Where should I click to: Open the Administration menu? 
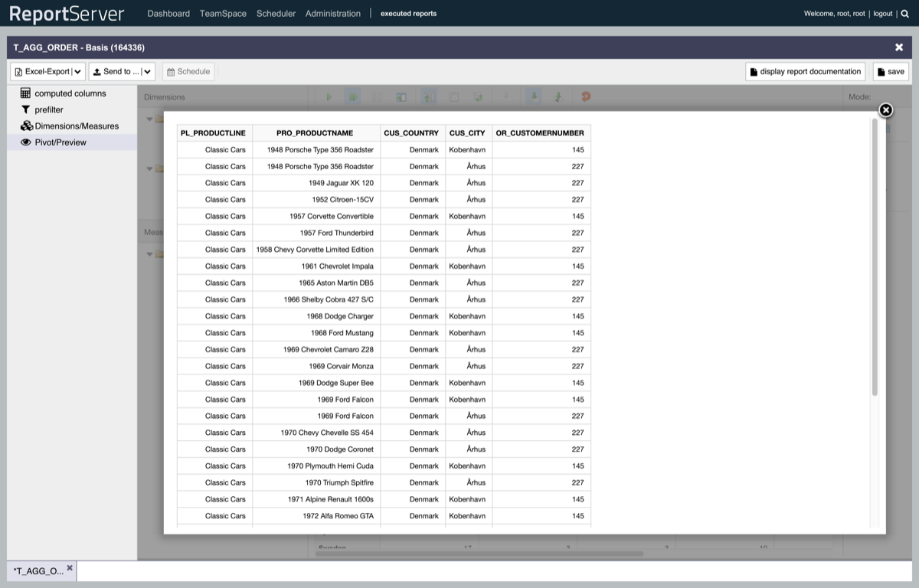point(333,14)
